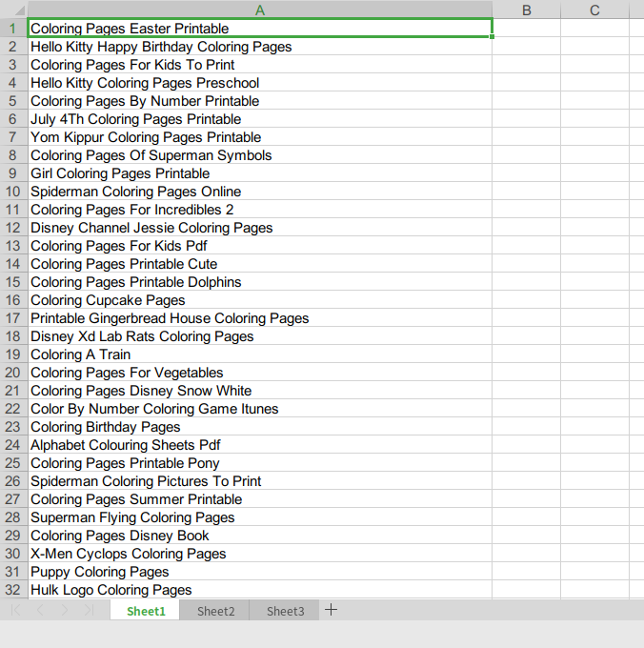
Task: Click 'Coloring Pages For Incredibles 2'
Action: (x=260, y=210)
